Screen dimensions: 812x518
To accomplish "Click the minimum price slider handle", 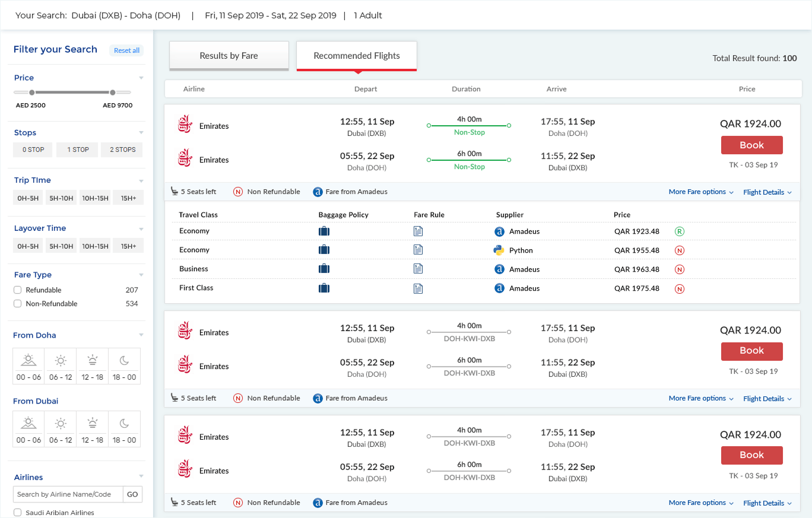I will tap(32, 93).
